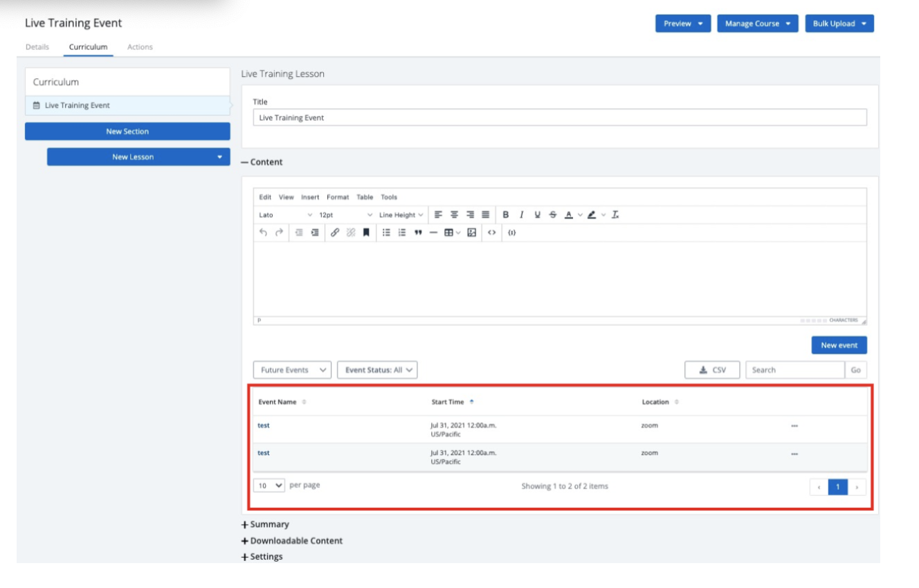Screen dimensions: 919x588
Task: Apply italic formatting in the editor
Action: [521, 215]
